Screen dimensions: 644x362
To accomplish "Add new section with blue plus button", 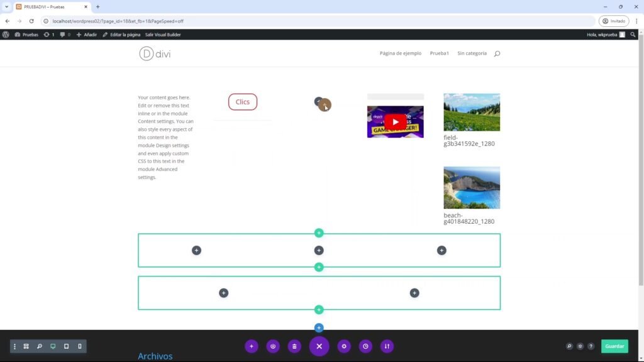I will click(319, 328).
